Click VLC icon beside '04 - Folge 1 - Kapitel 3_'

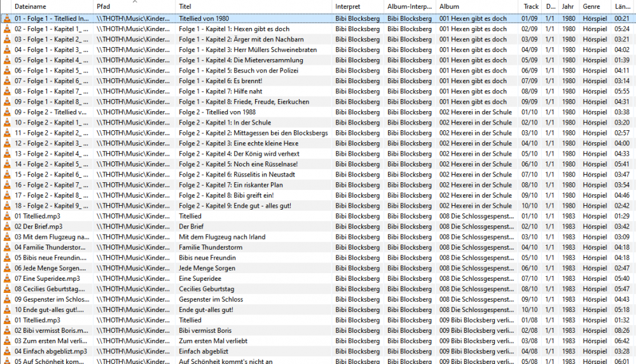click(7, 50)
